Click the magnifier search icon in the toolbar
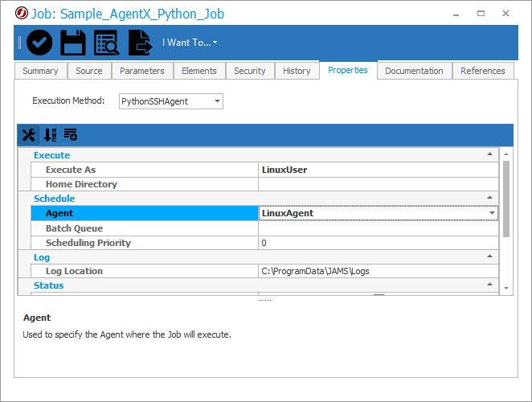Image resolution: width=532 pixels, height=402 pixels. point(107,43)
